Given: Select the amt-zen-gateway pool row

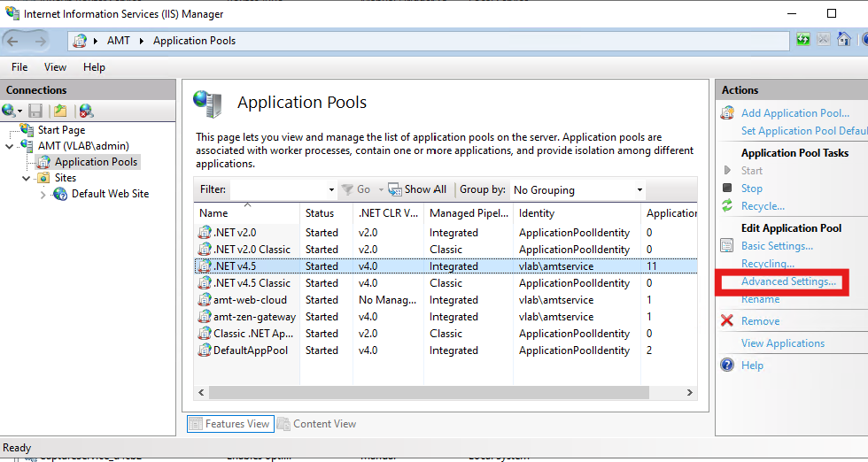Looking at the screenshot, I should click(x=446, y=317).
